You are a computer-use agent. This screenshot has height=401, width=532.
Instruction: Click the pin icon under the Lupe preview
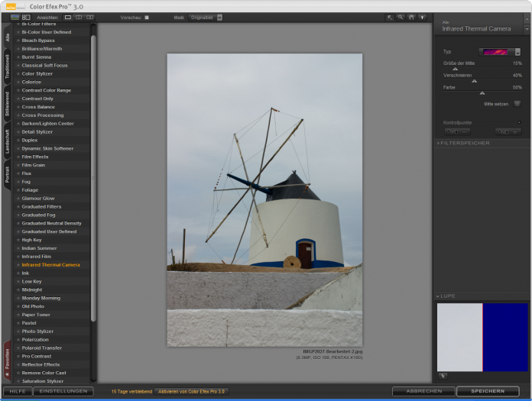[443, 376]
